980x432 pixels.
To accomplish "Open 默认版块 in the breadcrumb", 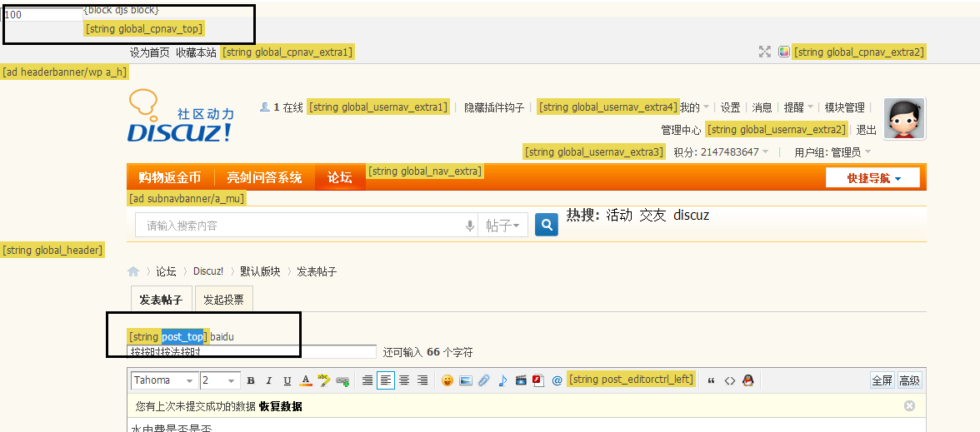I will coord(260,271).
